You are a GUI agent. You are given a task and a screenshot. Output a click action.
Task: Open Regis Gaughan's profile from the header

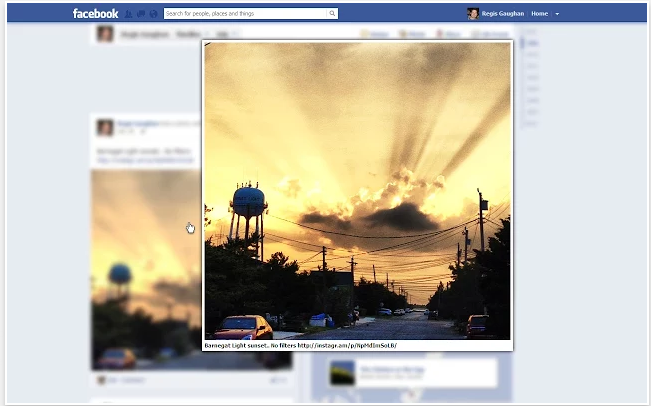[503, 14]
